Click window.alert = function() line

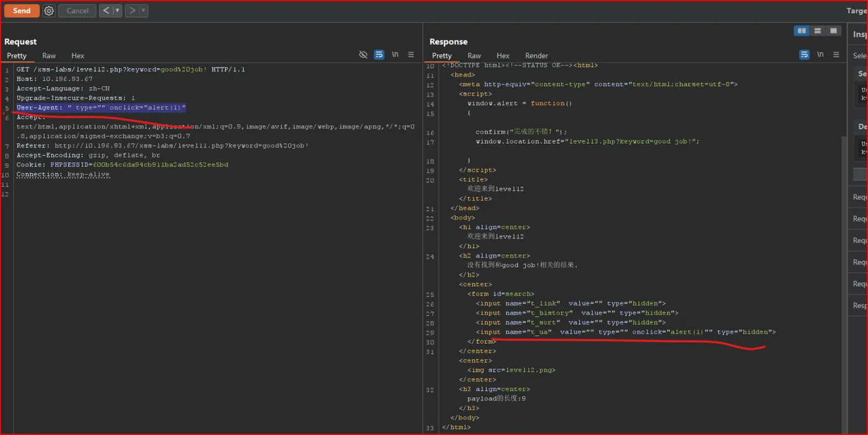coord(520,103)
